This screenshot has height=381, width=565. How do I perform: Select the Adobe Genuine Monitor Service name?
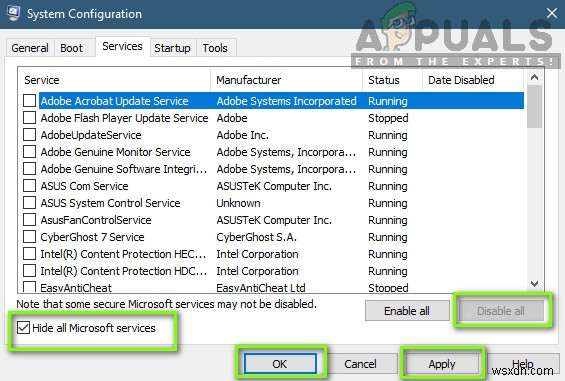[x=115, y=152]
